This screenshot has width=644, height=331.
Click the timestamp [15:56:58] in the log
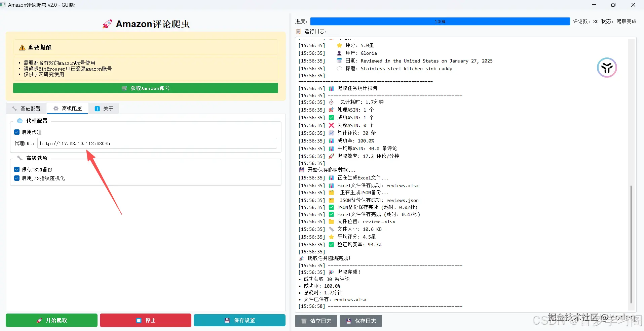312,306
